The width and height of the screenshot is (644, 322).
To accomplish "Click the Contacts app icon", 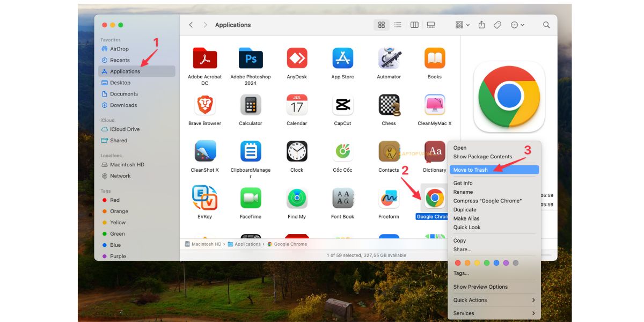I will [389, 151].
